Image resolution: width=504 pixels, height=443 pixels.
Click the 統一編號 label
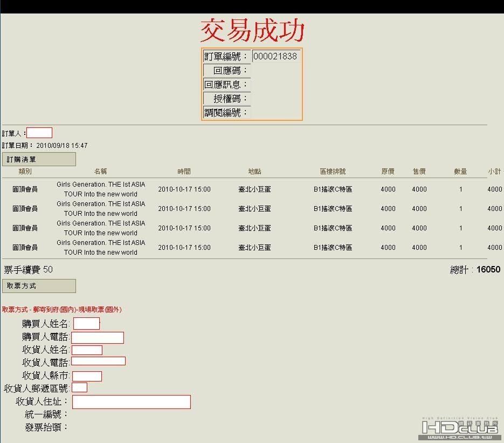[x=46, y=414]
